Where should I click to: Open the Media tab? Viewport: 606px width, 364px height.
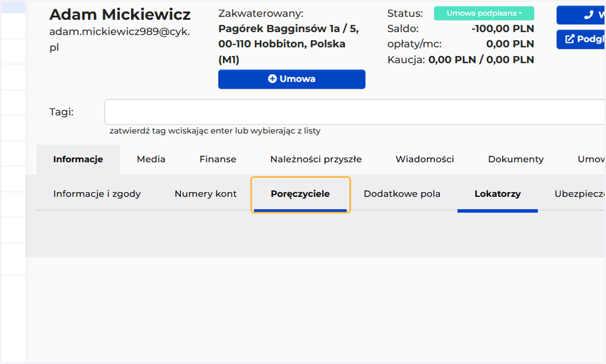pyautogui.click(x=151, y=160)
